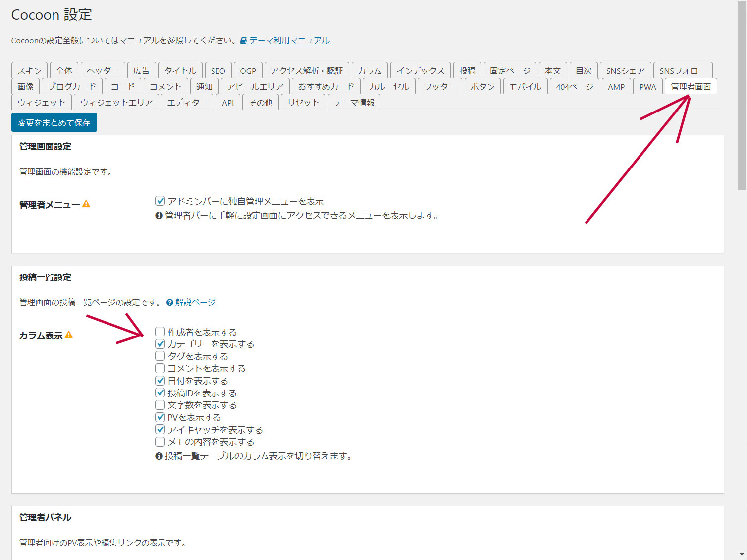The height and width of the screenshot is (560, 747).
Task: Go to the モバイル tab
Action: (526, 86)
